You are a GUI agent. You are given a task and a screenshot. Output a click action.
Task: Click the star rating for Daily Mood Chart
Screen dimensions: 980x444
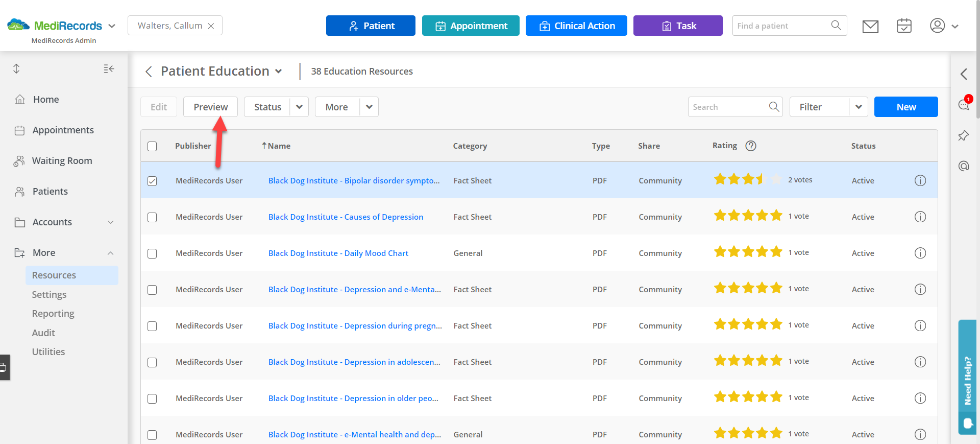[748, 252]
